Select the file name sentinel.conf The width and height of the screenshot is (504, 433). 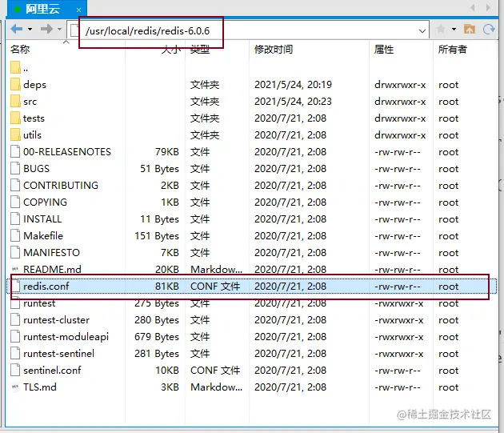point(52,370)
